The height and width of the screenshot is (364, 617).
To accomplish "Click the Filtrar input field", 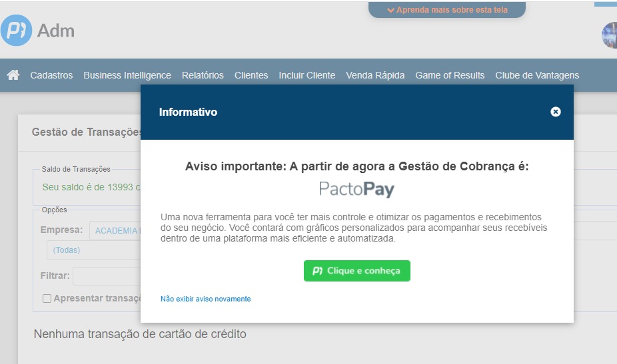I will [x=107, y=275].
